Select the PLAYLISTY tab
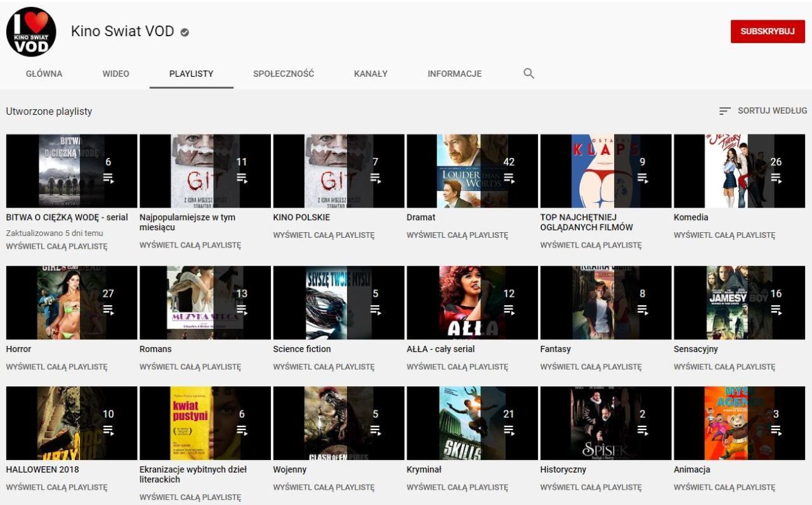This screenshot has height=505, width=812. (192, 74)
